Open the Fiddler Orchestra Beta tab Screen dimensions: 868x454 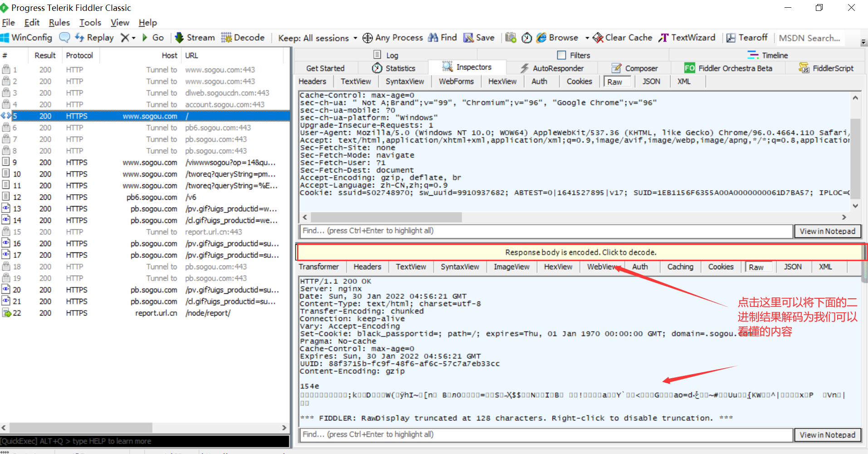(x=728, y=68)
